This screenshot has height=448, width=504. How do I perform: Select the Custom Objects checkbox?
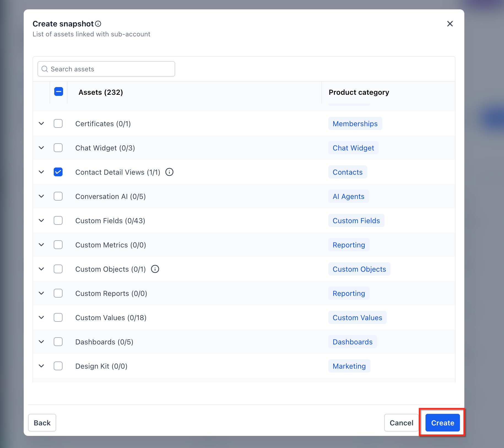[x=58, y=269]
